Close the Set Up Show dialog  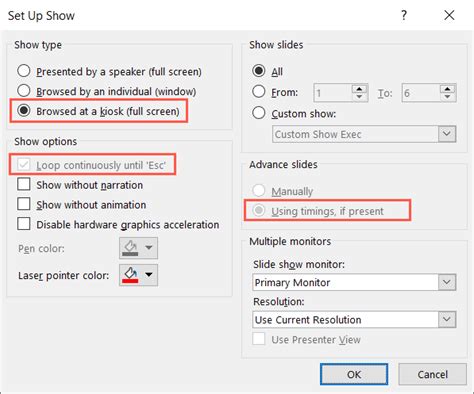[x=449, y=15]
